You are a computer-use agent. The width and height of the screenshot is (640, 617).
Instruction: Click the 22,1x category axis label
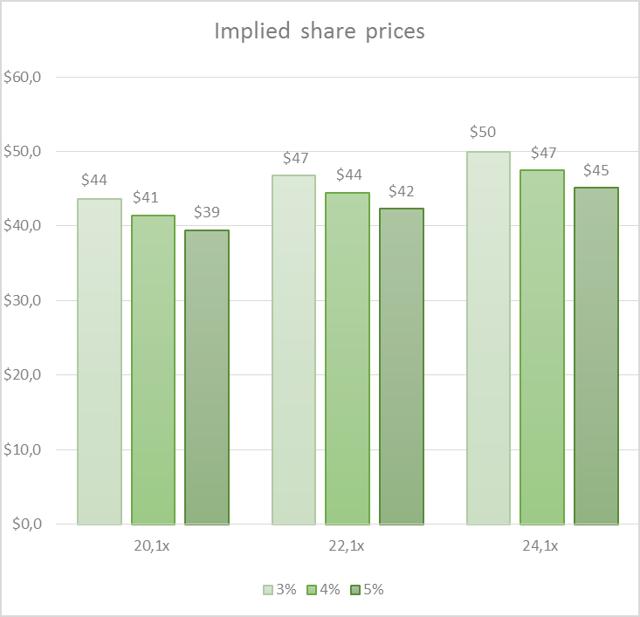(x=347, y=546)
